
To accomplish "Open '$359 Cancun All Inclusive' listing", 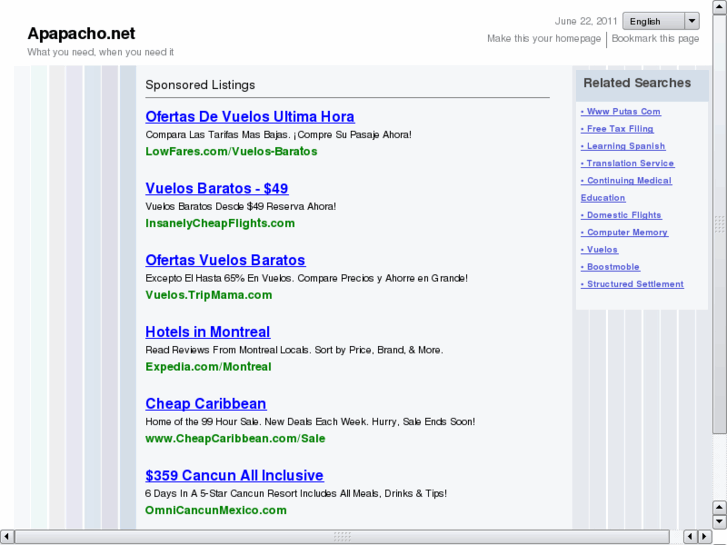I will tap(234, 475).
